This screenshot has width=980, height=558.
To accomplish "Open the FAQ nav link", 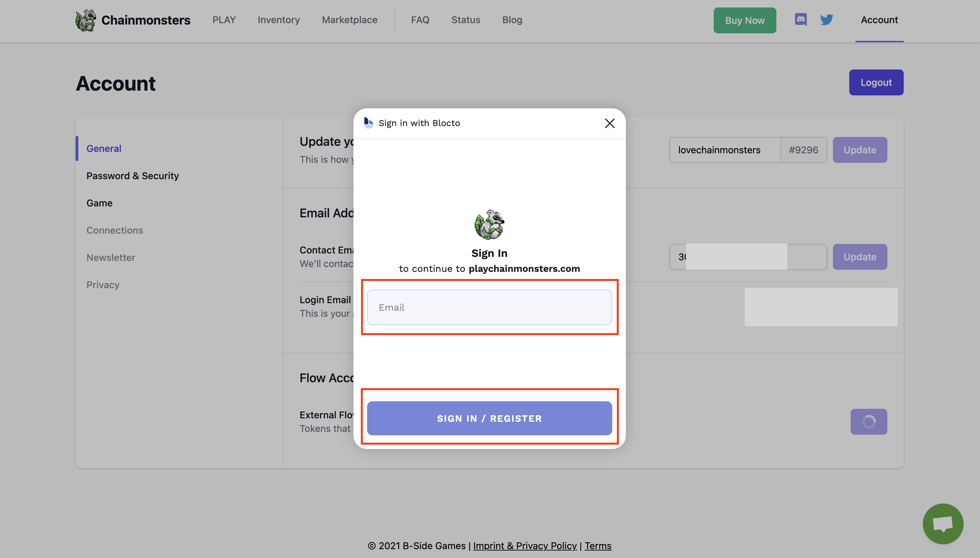I will pos(420,20).
